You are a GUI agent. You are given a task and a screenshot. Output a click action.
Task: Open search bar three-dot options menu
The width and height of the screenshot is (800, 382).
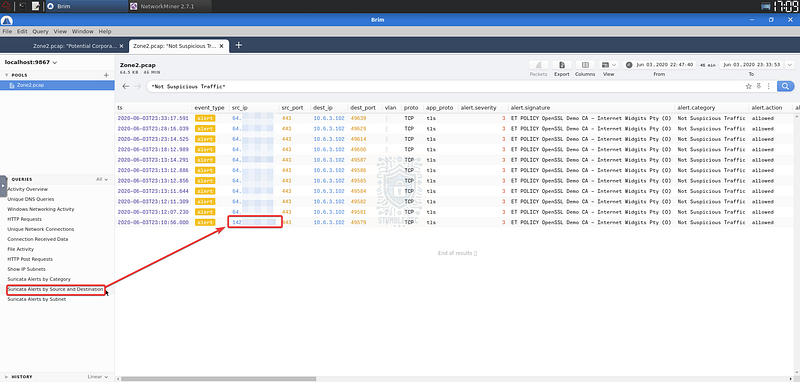(768, 86)
